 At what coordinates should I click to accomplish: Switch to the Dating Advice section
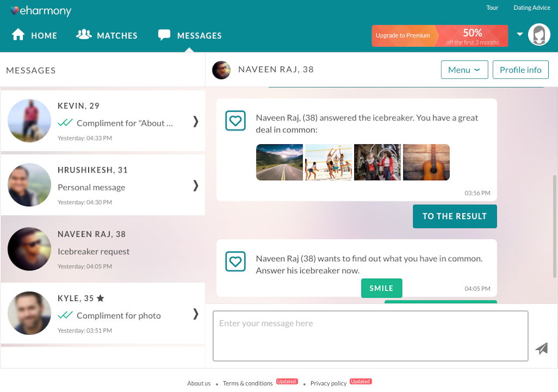(531, 7)
